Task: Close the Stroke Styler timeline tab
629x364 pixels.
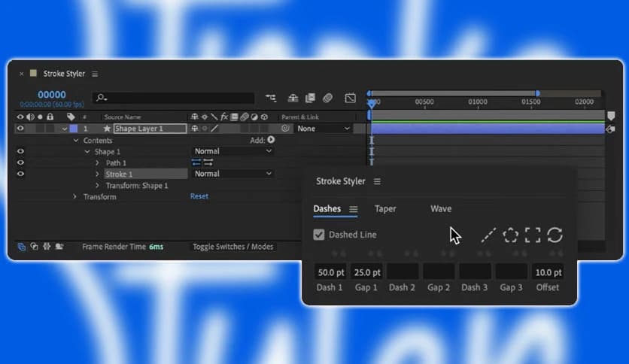Action: [x=21, y=74]
